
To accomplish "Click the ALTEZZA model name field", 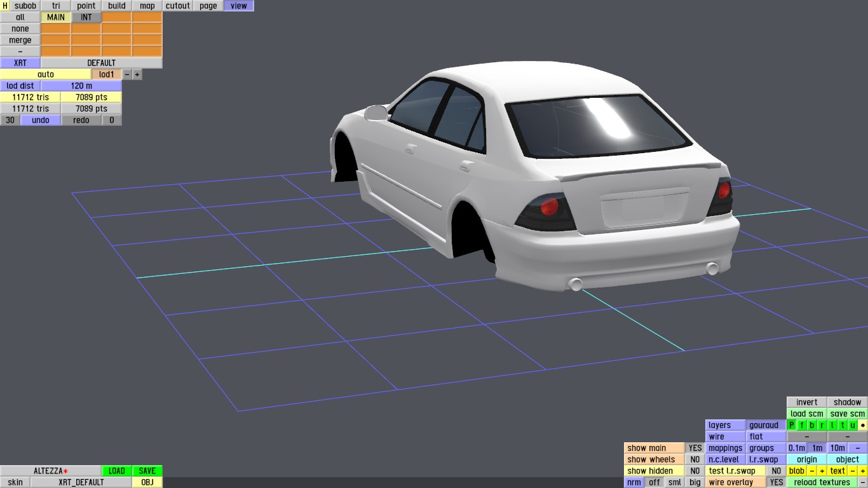I will 51,471.
